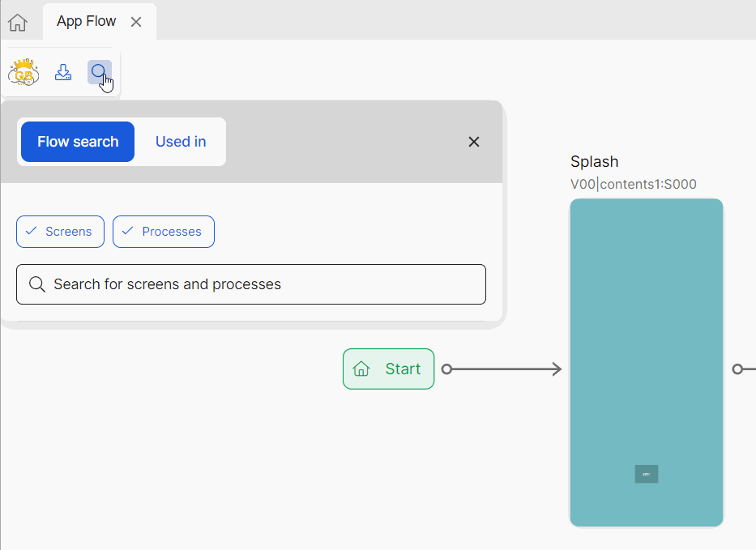Click the Splash screen title label
This screenshot has width=756, height=550.
click(x=594, y=162)
